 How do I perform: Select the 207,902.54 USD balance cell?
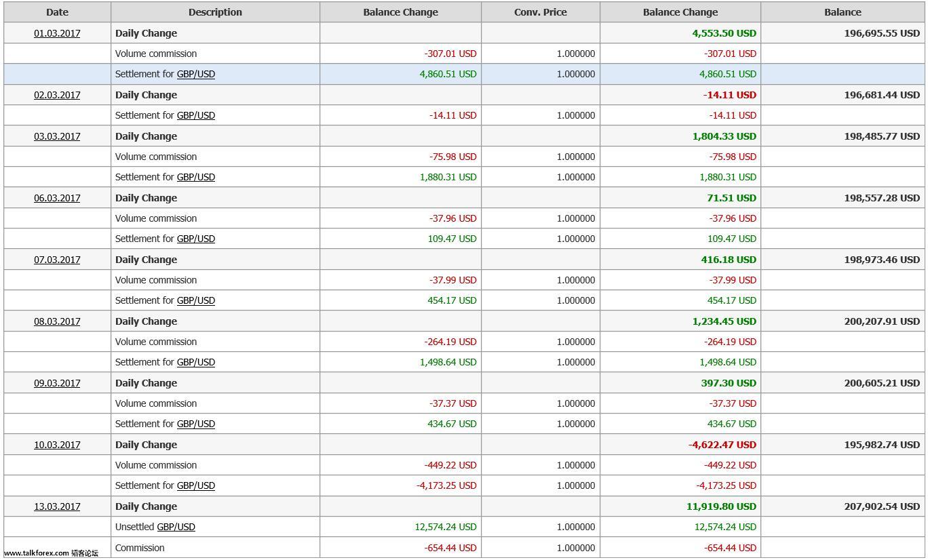843,506
